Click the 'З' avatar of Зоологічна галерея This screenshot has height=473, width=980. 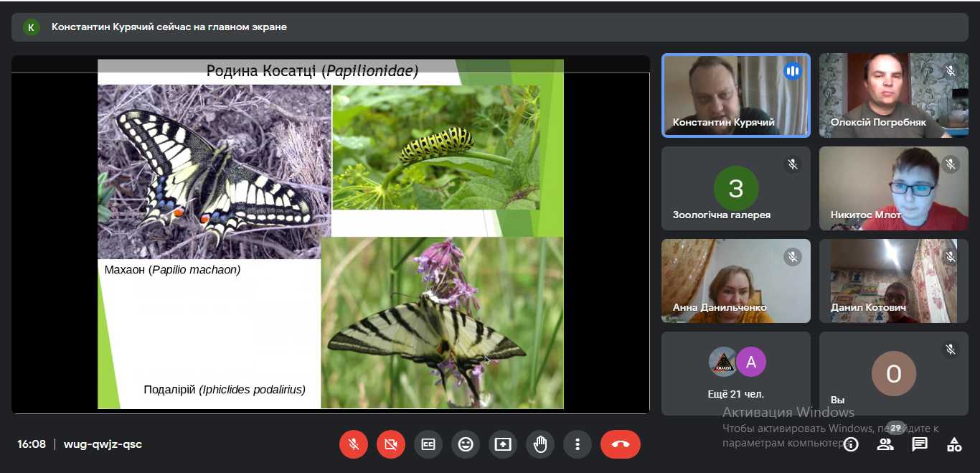736,188
